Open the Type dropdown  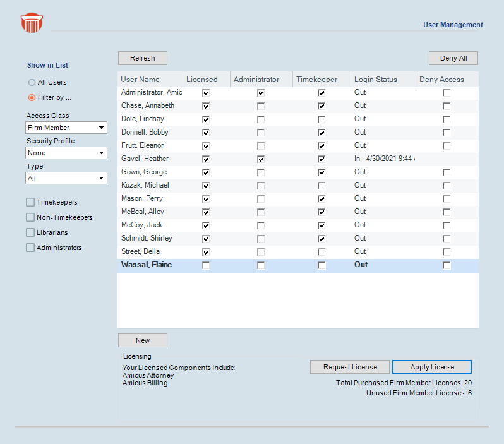[66, 178]
